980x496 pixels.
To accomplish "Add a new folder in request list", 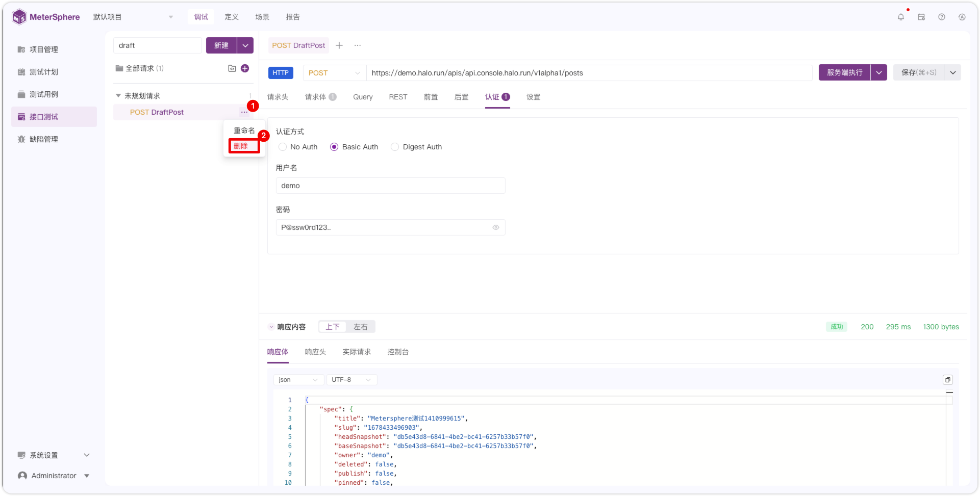I will coord(232,68).
